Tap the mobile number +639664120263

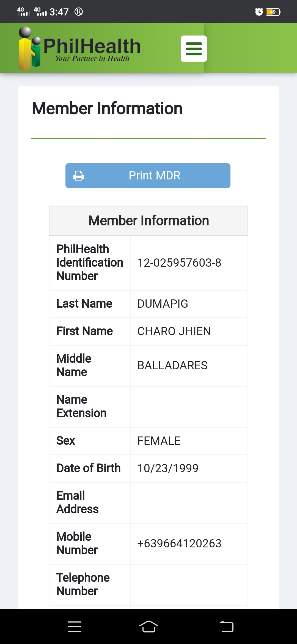(179, 544)
